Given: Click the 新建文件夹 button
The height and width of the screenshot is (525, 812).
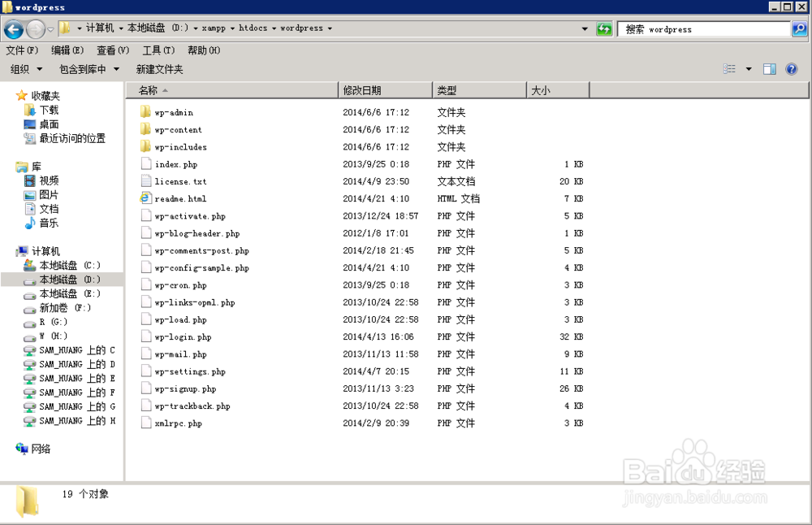Looking at the screenshot, I should tap(159, 69).
